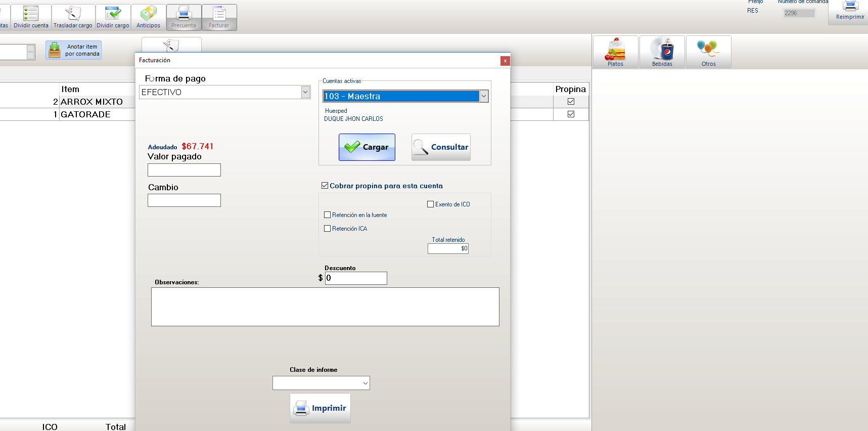Screen dimensions: 868x431
Task: Open the Cuentas activas dropdown
Action: [484, 96]
